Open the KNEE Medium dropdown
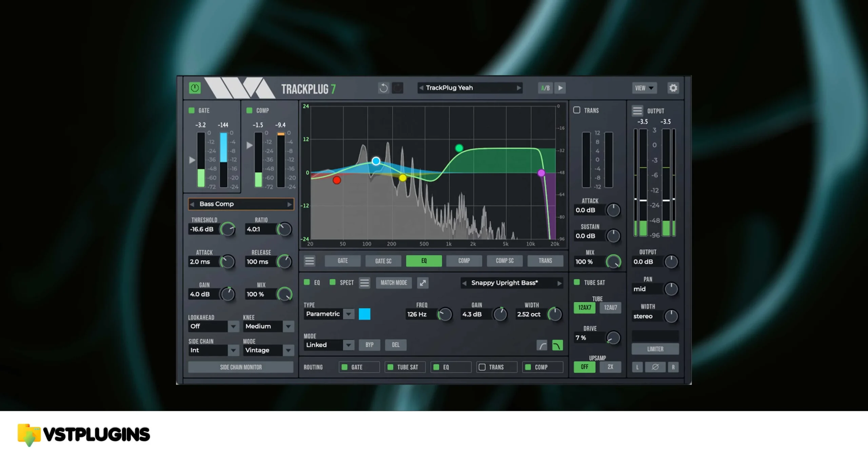This screenshot has width=868, height=460. [x=269, y=326]
